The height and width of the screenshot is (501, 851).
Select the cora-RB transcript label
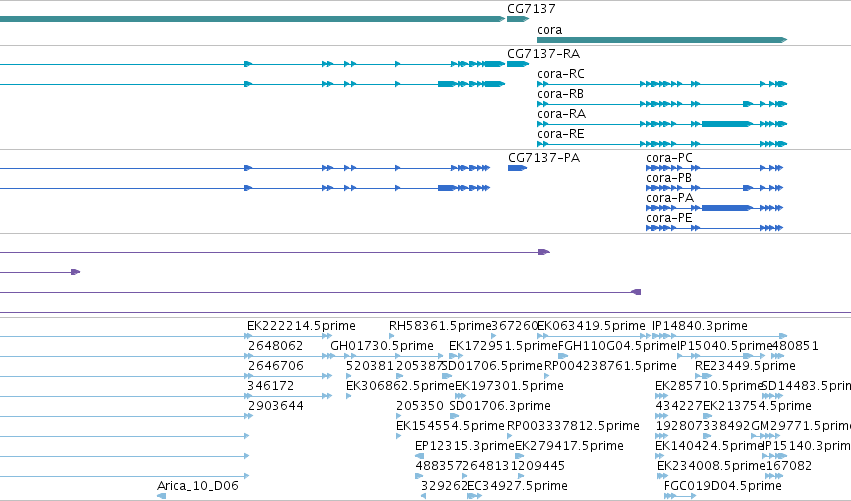(x=560, y=94)
